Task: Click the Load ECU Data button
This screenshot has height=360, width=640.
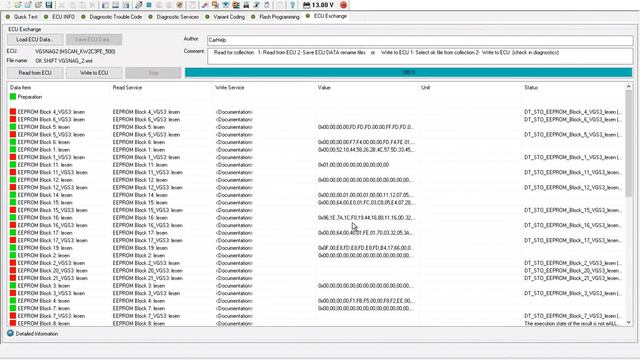Action: tap(35, 40)
